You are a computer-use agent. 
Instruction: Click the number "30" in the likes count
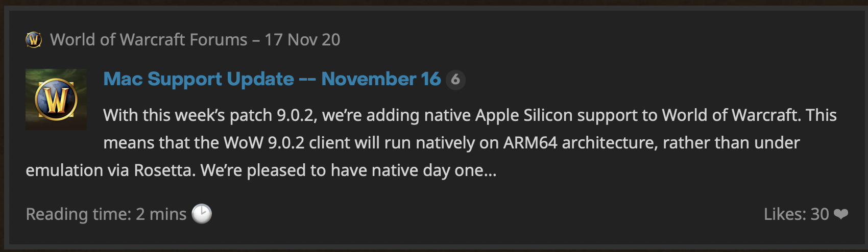coord(819,214)
